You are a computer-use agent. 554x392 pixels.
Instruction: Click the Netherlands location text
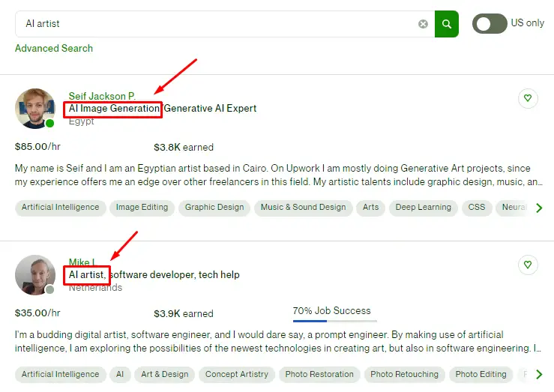coord(95,288)
